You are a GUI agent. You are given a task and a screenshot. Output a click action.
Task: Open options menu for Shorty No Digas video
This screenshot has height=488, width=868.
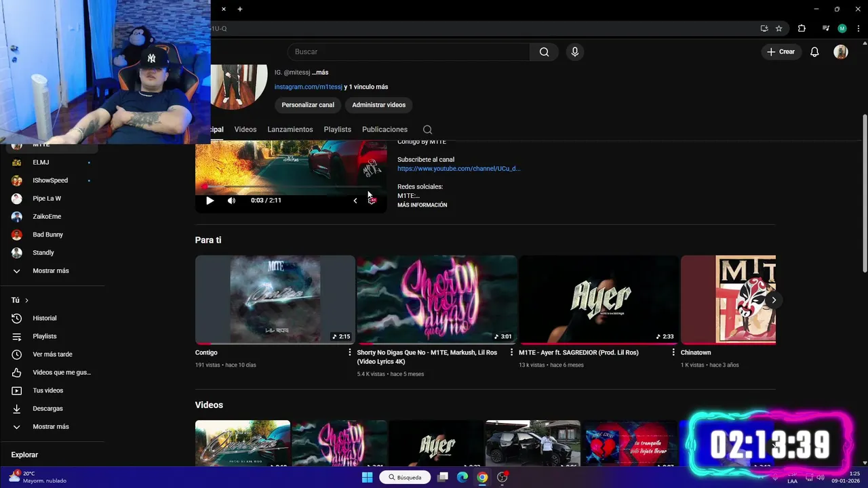(512, 352)
